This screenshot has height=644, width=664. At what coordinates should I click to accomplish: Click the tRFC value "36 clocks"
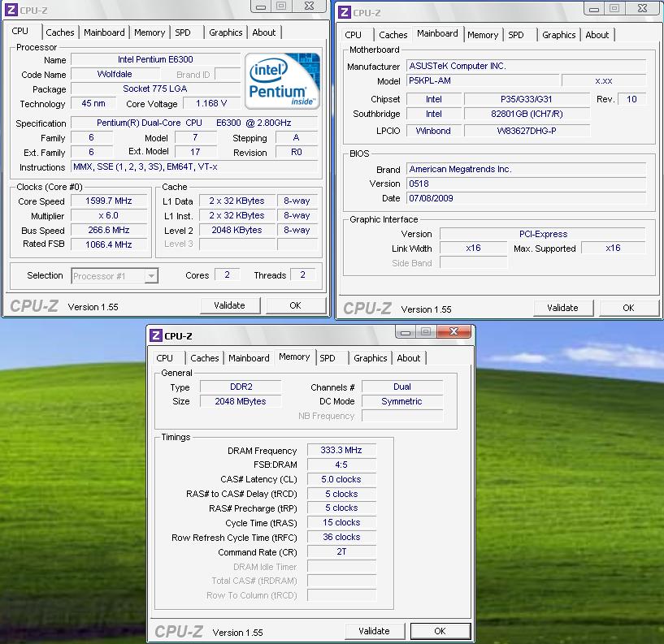point(341,538)
